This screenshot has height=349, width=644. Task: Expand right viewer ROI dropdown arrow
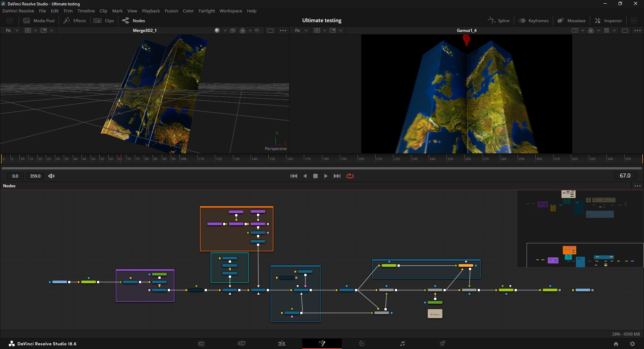pyautogui.click(x=583, y=31)
